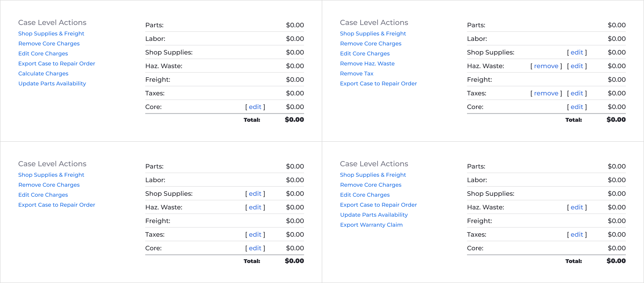Click Remove Haz. Waste action link

367,64
